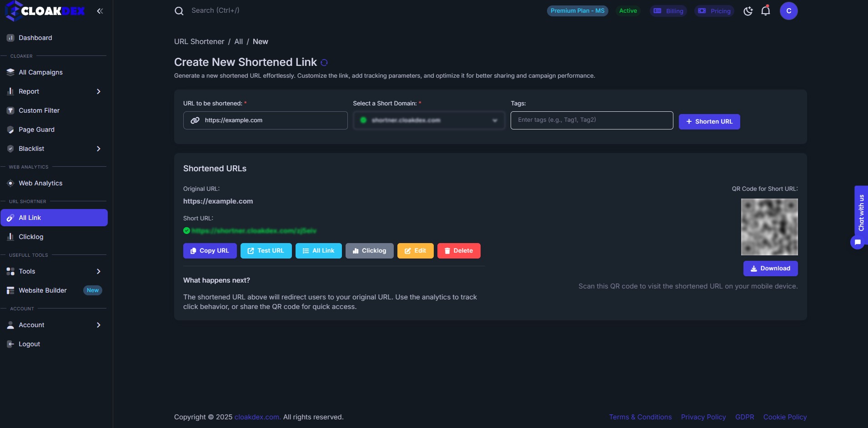Click the Clicklog chart icon
Viewport: 868px width, 428px height.
pyautogui.click(x=10, y=237)
